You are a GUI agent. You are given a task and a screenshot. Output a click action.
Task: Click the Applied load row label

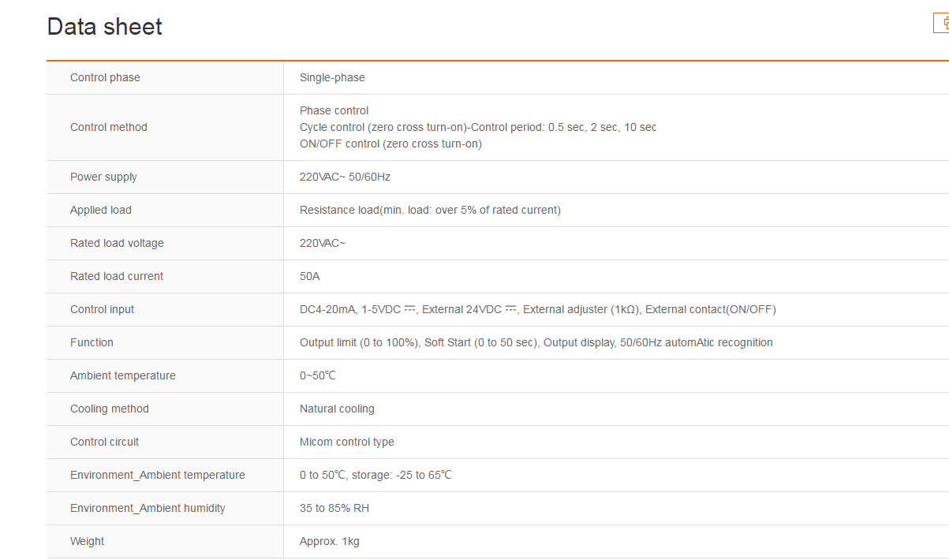click(101, 210)
